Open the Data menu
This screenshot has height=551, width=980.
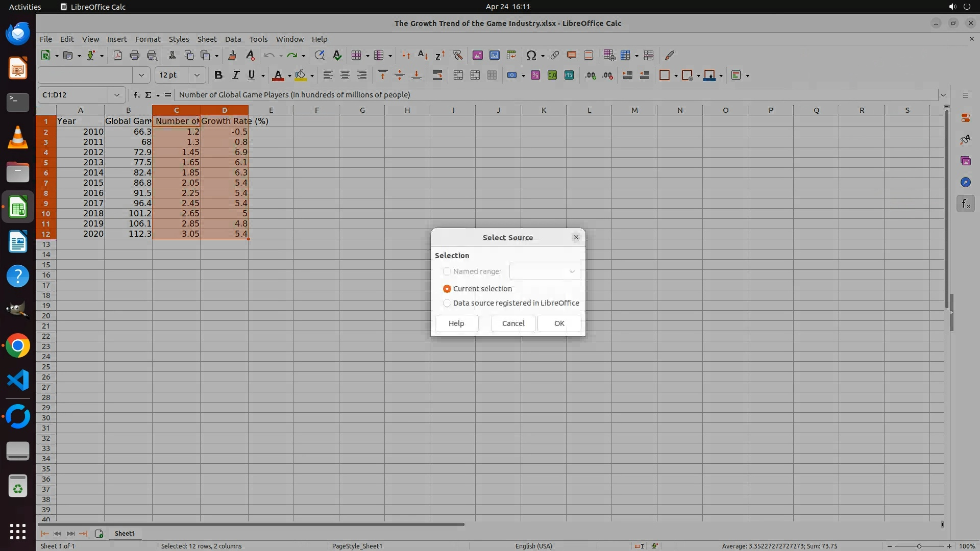pyautogui.click(x=233, y=39)
